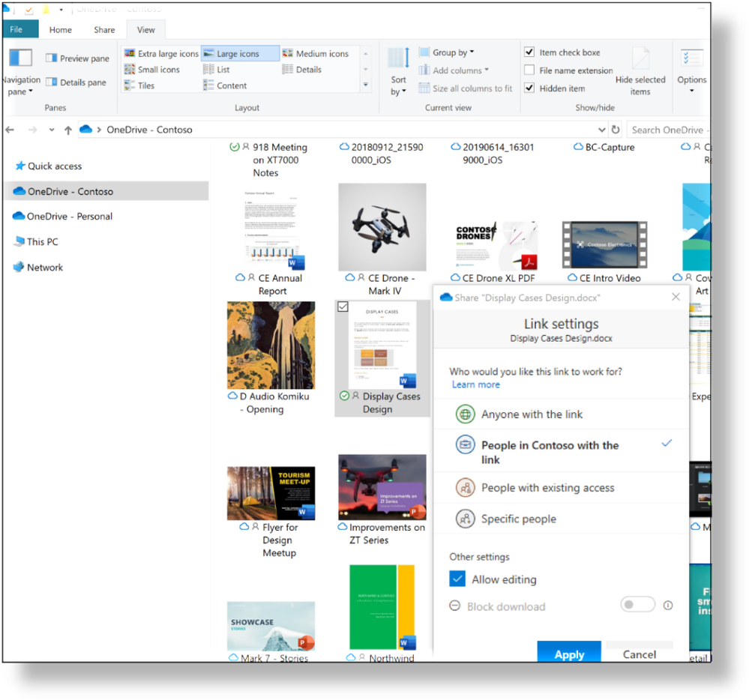Image resolution: width=749 pixels, height=700 pixels.
Task: Click the info icon beside Block download
Action: [x=668, y=606]
